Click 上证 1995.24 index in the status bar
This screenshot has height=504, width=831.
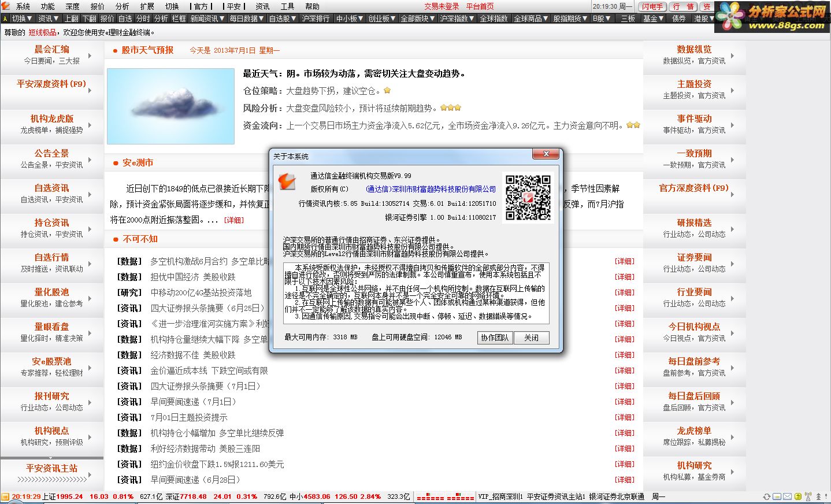pyautogui.click(x=64, y=497)
